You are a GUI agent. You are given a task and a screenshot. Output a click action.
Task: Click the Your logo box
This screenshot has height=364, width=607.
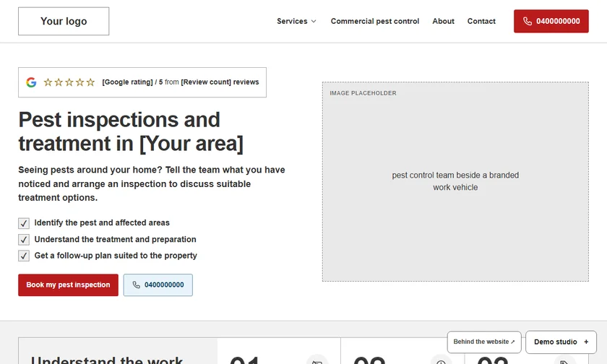click(64, 21)
